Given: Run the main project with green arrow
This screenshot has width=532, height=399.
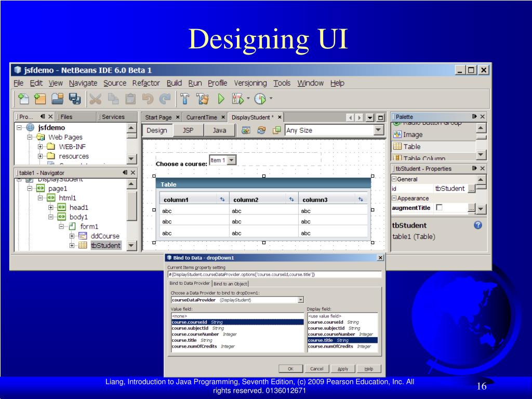Looking at the screenshot, I should 221,99.
